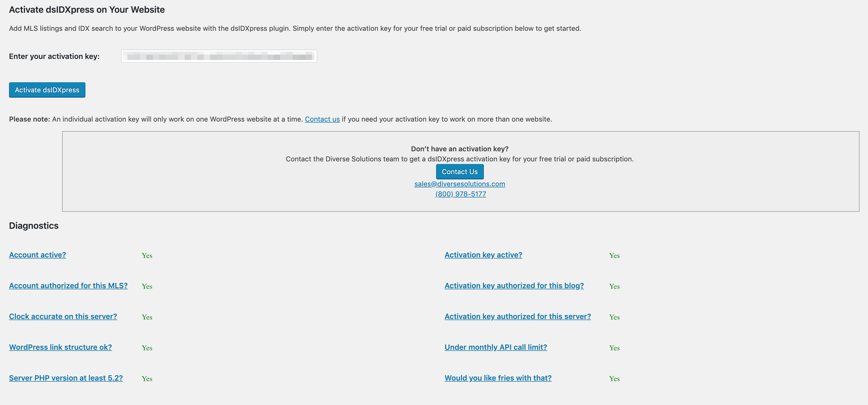The width and height of the screenshot is (868, 405).
Task: Click 'Activation key authorized for this blog?' link
Action: (514, 286)
